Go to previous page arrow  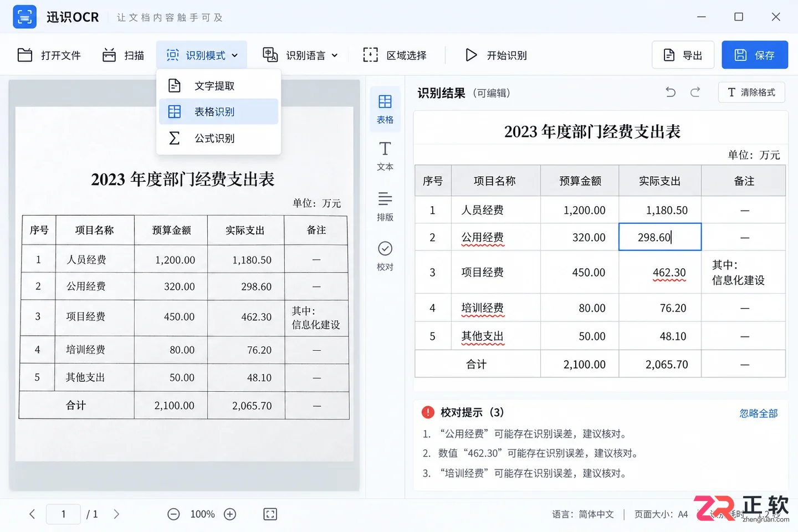click(x=32, y=514)
